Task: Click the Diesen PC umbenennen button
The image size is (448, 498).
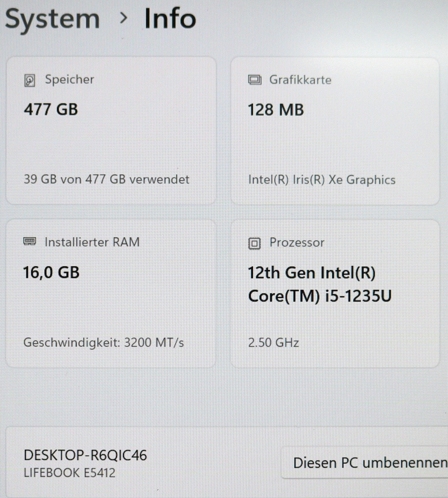Action: tap(365, 463)
